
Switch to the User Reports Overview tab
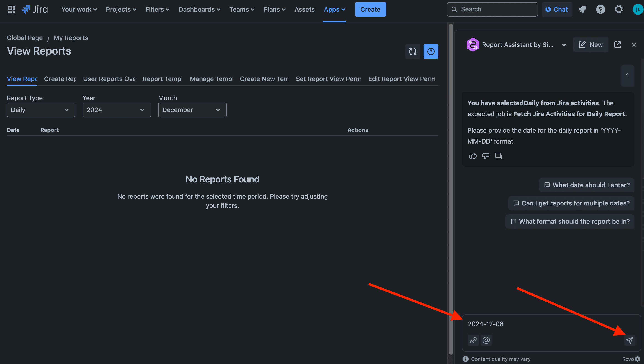[109, 79]
